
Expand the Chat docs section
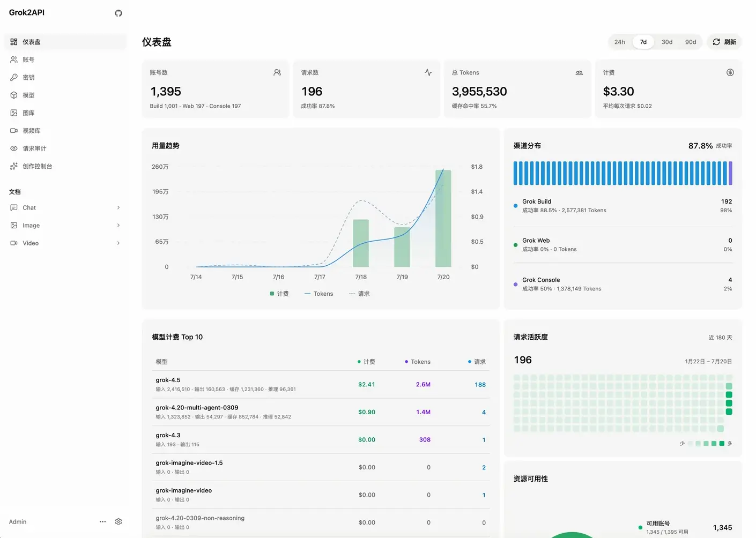(x=118, y=207)
